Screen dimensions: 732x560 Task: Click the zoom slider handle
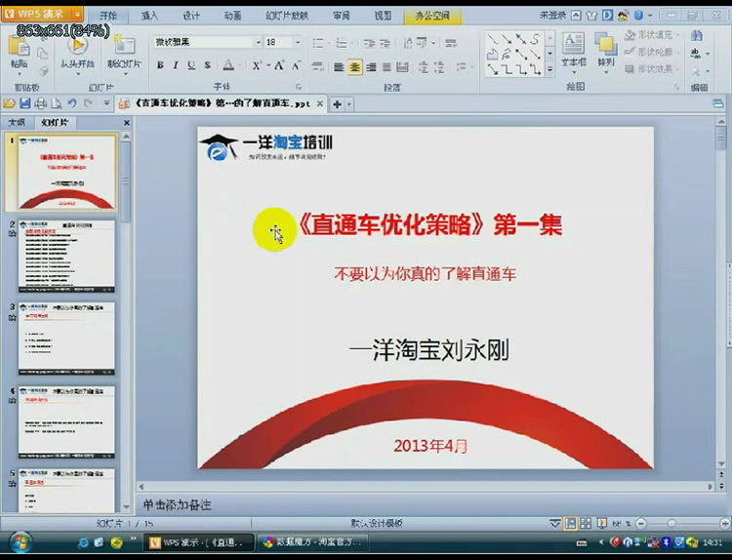[671, 524]
